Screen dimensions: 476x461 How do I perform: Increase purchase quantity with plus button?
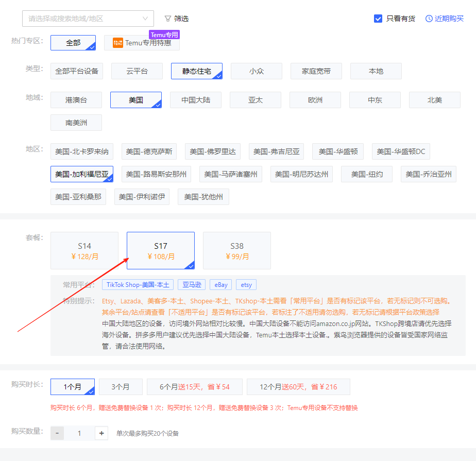101,433
